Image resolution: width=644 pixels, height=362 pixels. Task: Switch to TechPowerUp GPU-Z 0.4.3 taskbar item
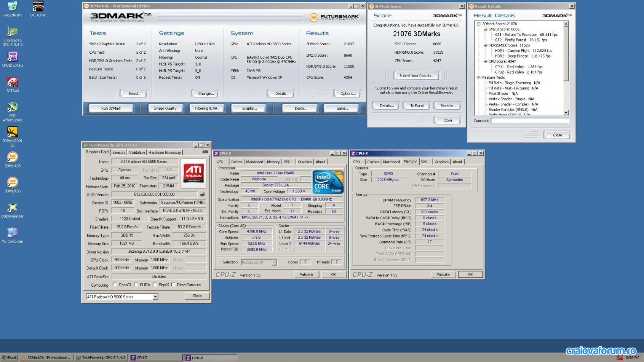click(101, 357)
